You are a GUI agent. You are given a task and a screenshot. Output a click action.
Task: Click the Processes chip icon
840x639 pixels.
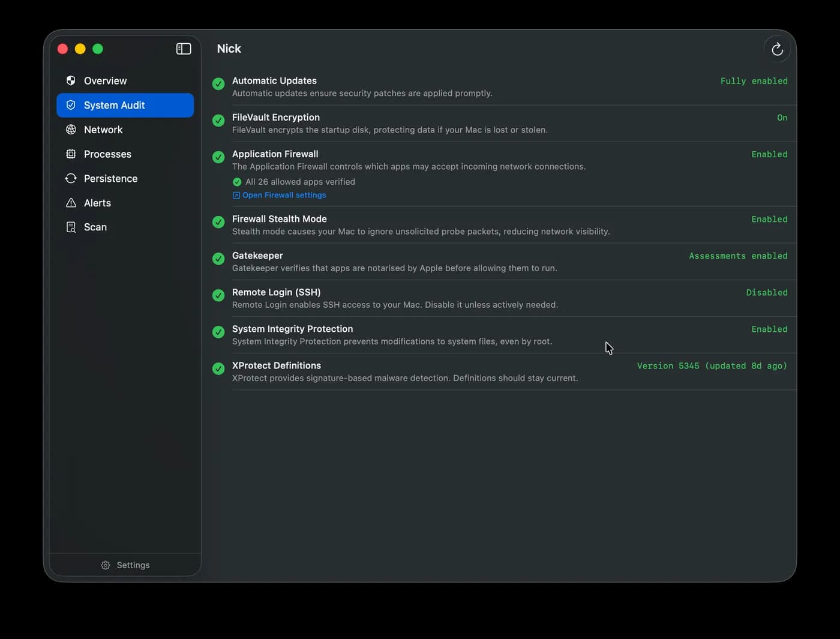(x=71, y=154)
